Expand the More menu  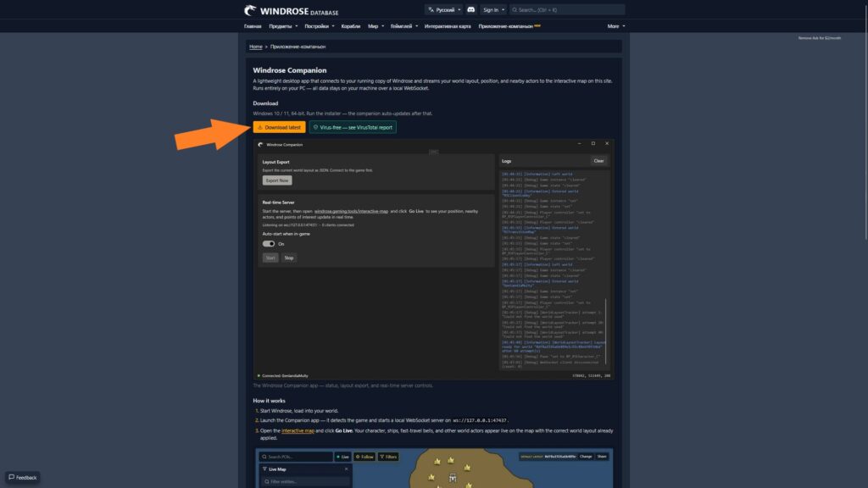pyautogui.click(x=616, y=26)
